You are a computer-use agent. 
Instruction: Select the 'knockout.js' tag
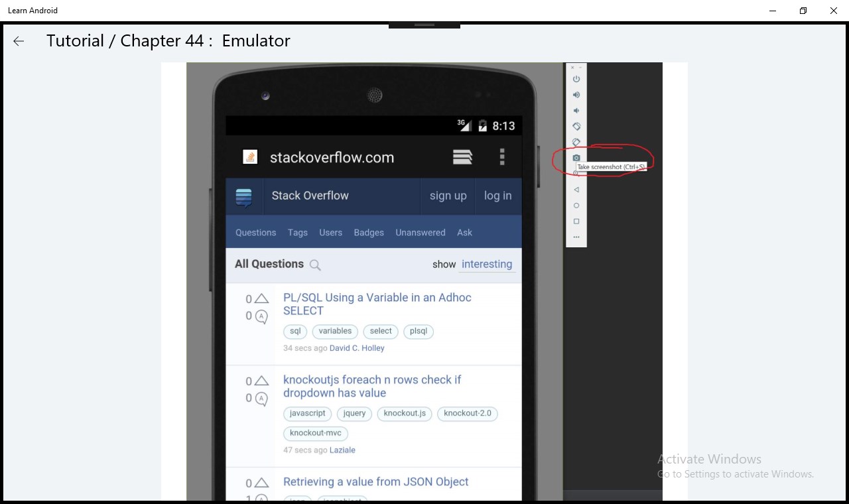pyautogui.click(x=405, y=413)
